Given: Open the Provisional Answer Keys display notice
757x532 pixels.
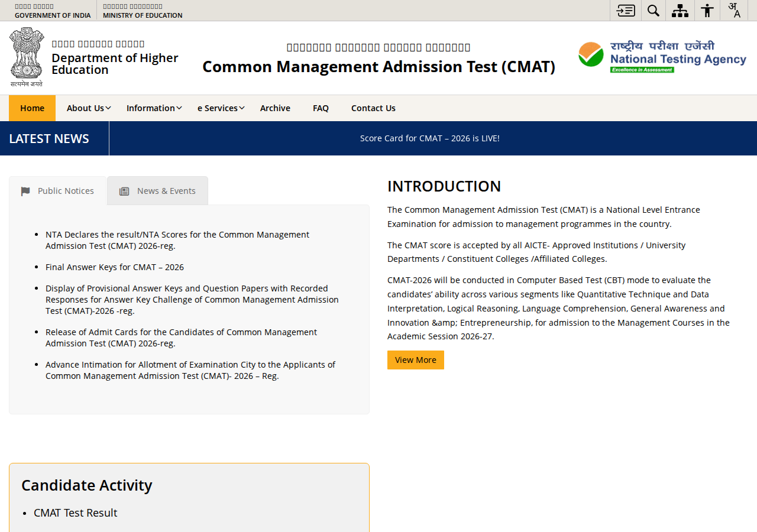Looking at the screenshot, I should [x=192, y=300].
